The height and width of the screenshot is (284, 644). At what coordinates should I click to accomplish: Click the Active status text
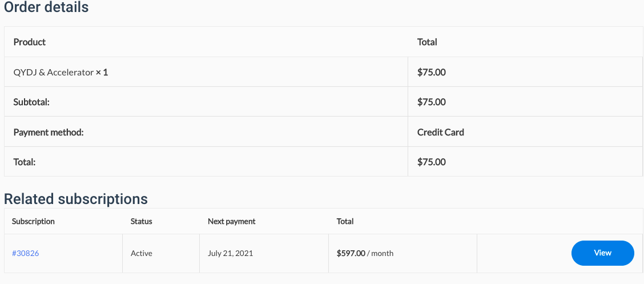click(141, 253)
